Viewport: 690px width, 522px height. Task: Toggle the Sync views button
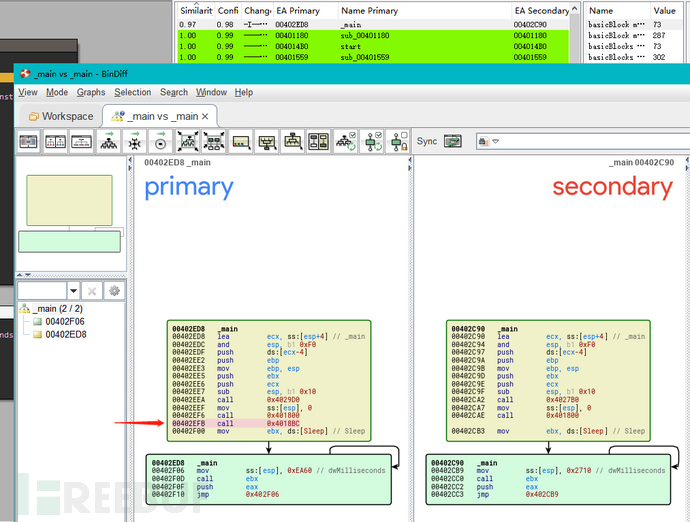pos(453,141)
